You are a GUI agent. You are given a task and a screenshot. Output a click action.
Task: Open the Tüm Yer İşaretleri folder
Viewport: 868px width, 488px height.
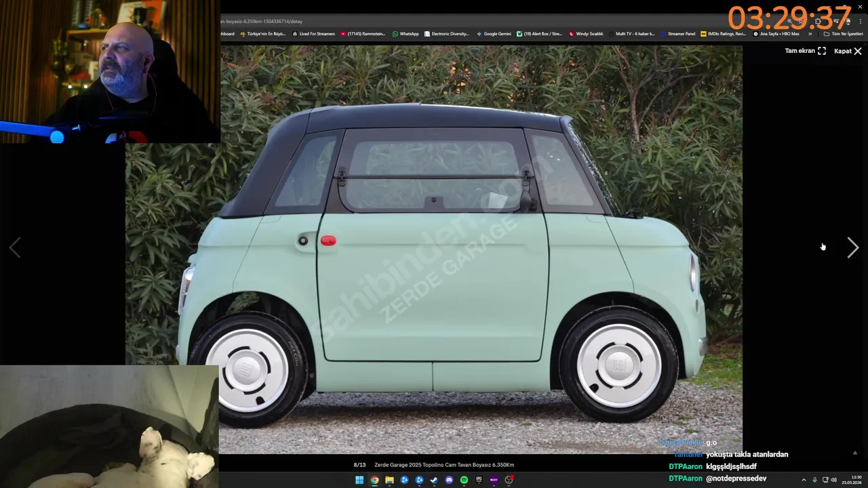[843, 34]
